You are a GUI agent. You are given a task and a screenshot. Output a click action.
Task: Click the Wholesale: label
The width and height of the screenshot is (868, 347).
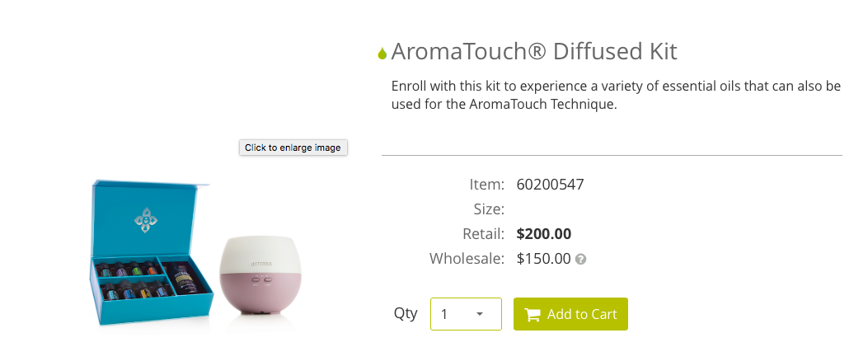(x=467, y=259)
